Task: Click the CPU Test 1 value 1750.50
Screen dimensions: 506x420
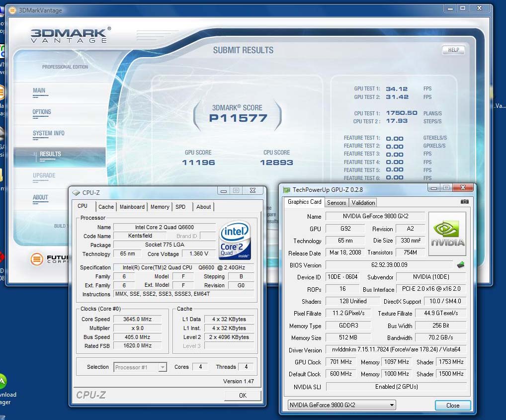Action: coord(402,113)
